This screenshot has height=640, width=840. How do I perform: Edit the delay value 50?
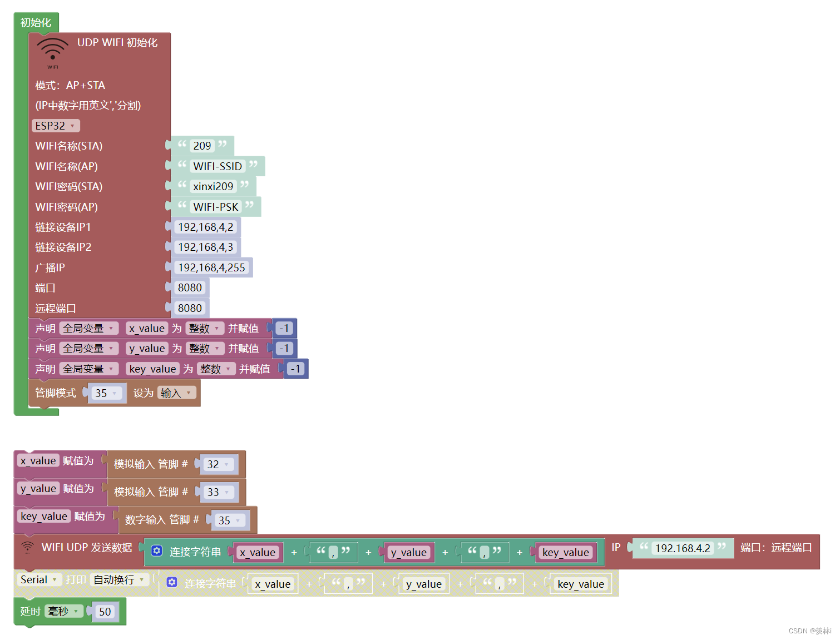(105, 611)
